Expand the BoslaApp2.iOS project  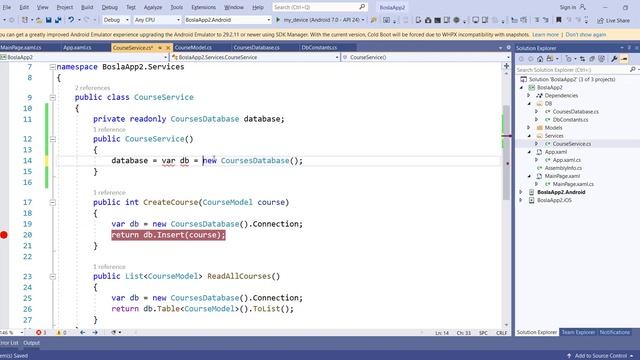pos(521,200)
